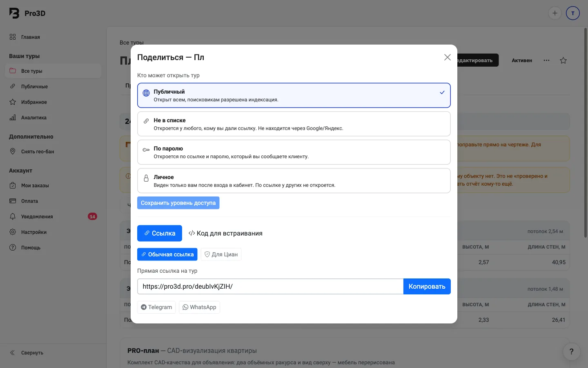The height and width of the screenshot is (368, 588).
Task: Share the link via Telegram
Action: pos(156,307)
